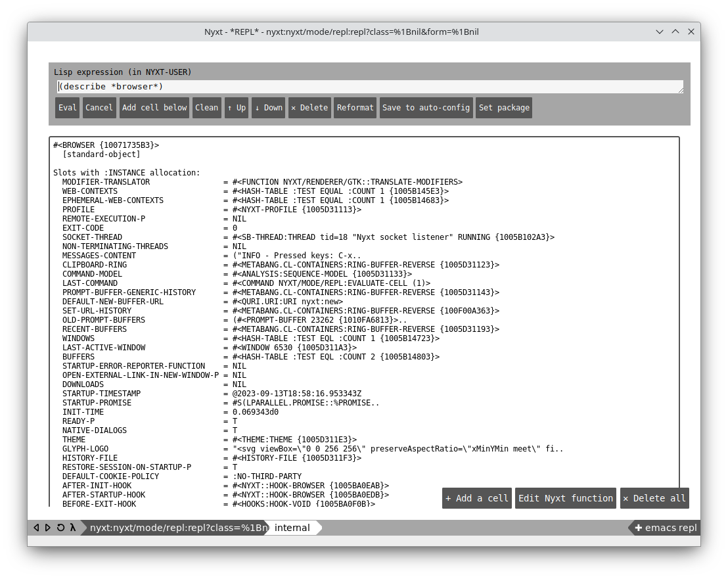Open the lambda execute-command icon

73,528
